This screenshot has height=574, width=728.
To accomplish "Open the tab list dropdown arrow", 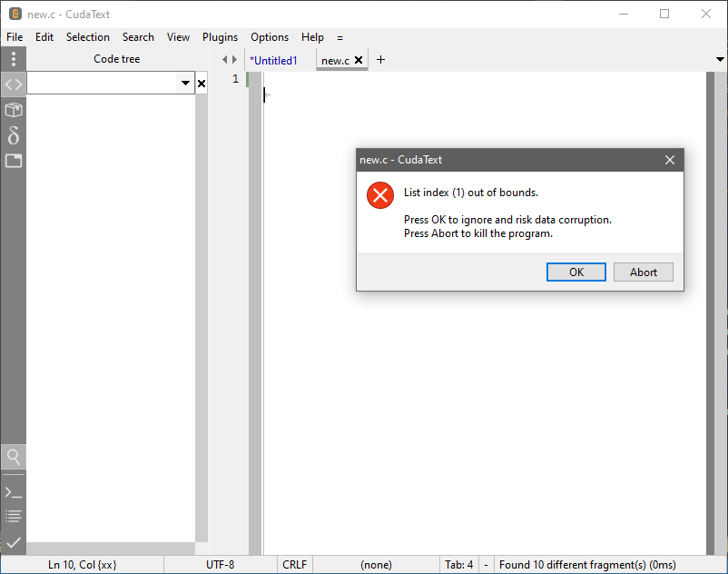I will tap(720, 59).
